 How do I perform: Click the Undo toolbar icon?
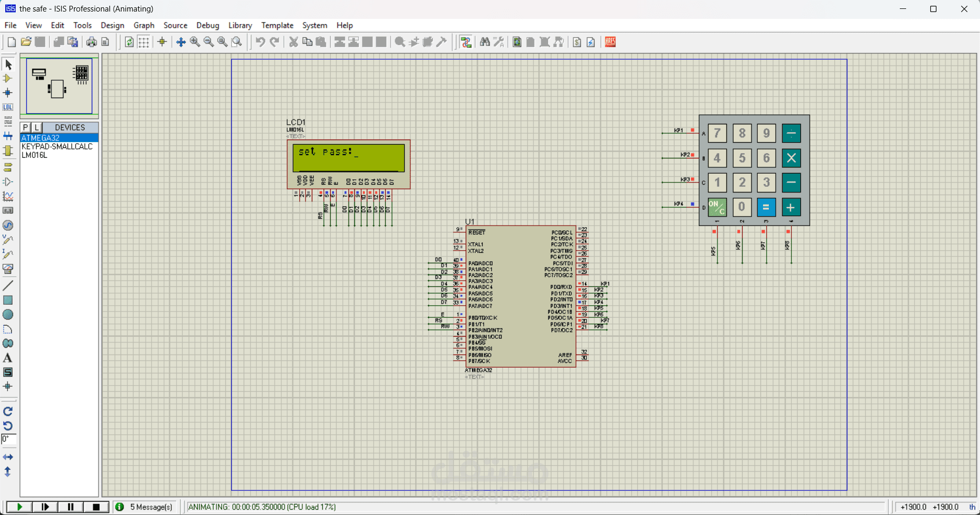[260, 42]
